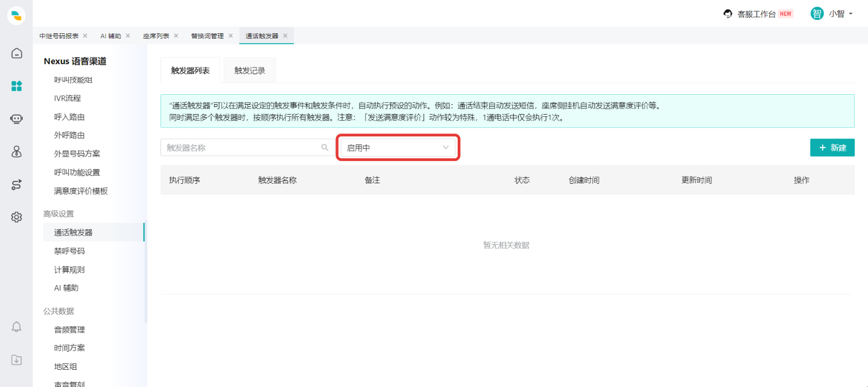
Task: Open the user icon in left rail
Action: pyautogui.click(x=17, y=152)
